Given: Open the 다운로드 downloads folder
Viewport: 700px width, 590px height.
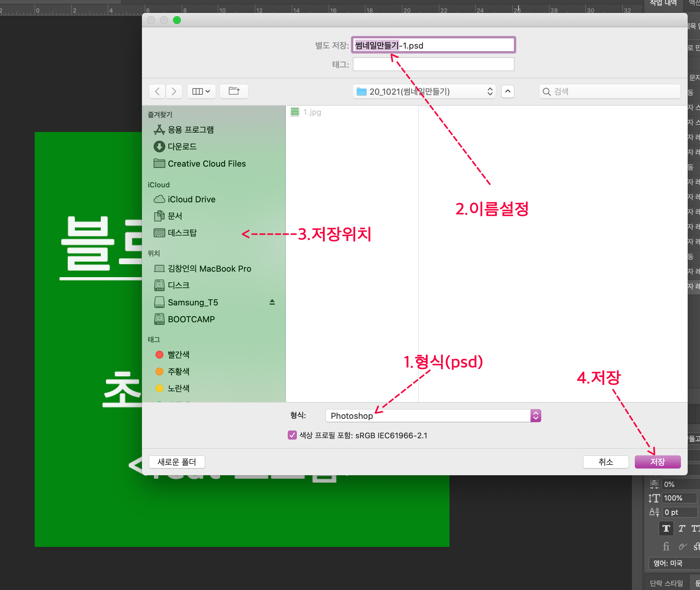Looking at the screenshot, I should click(182, 147).
